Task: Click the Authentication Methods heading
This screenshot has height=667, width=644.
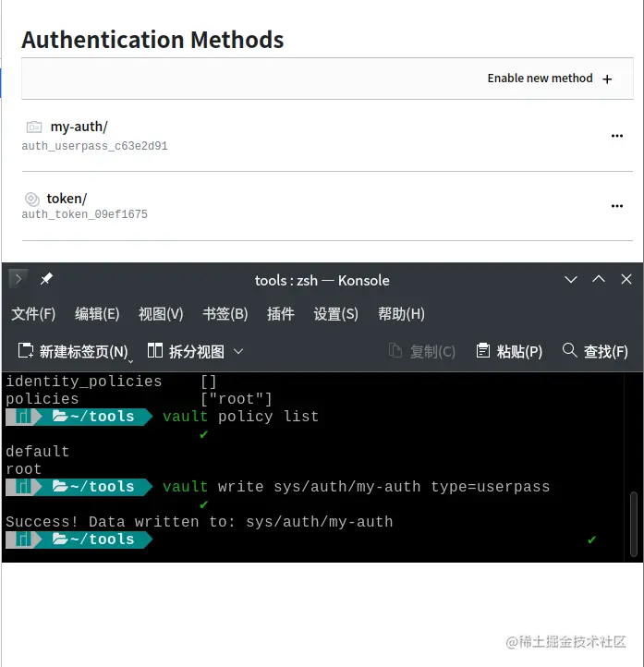Action: 152,40
